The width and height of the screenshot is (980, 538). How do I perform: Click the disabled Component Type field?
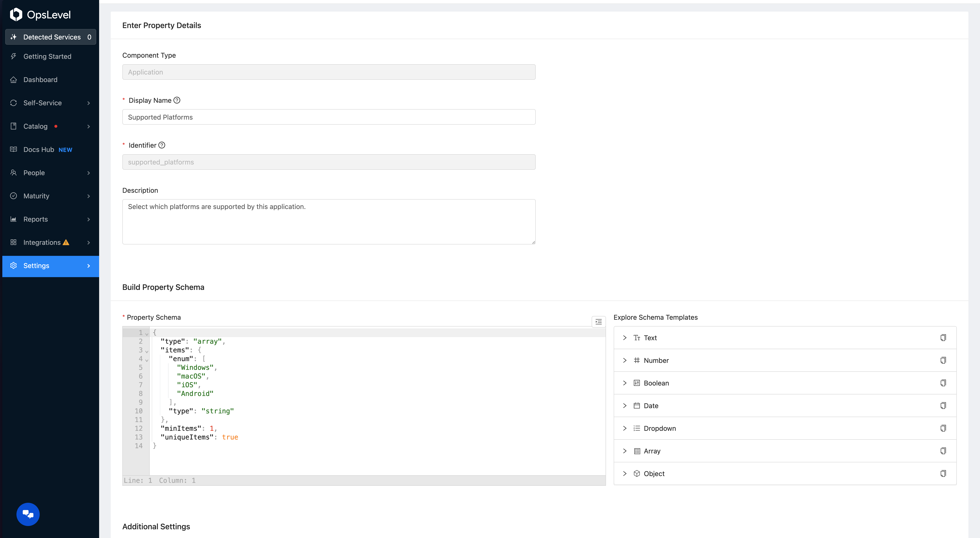329,72
